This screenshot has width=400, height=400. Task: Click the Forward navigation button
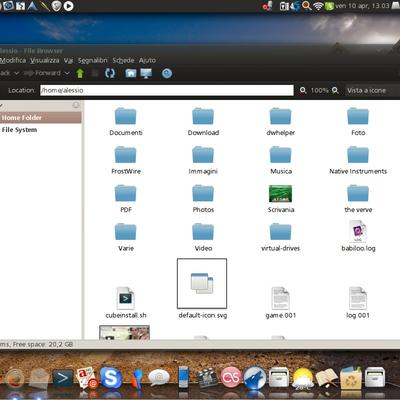point(42,73)
